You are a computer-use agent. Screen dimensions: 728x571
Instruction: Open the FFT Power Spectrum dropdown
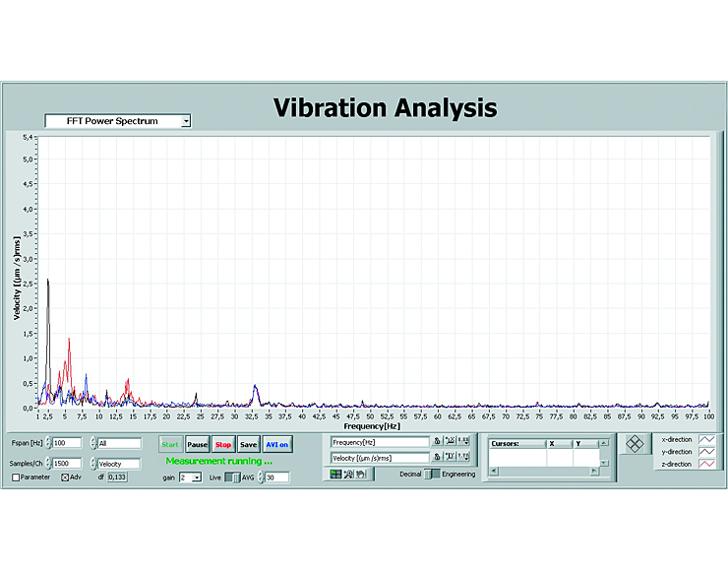[118, 121]
